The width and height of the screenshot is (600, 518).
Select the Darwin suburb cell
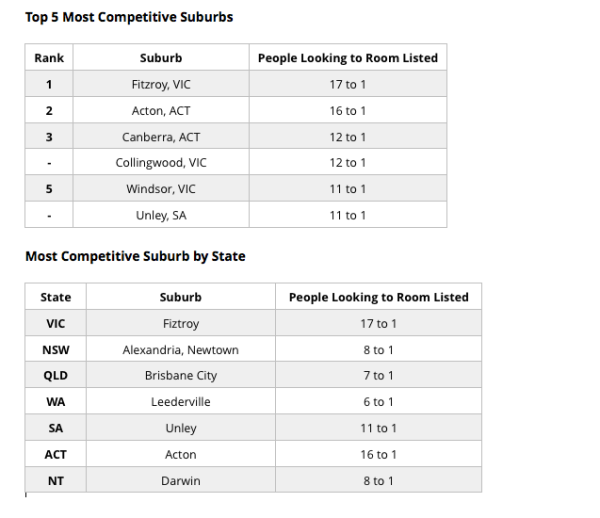pos(181,481)
